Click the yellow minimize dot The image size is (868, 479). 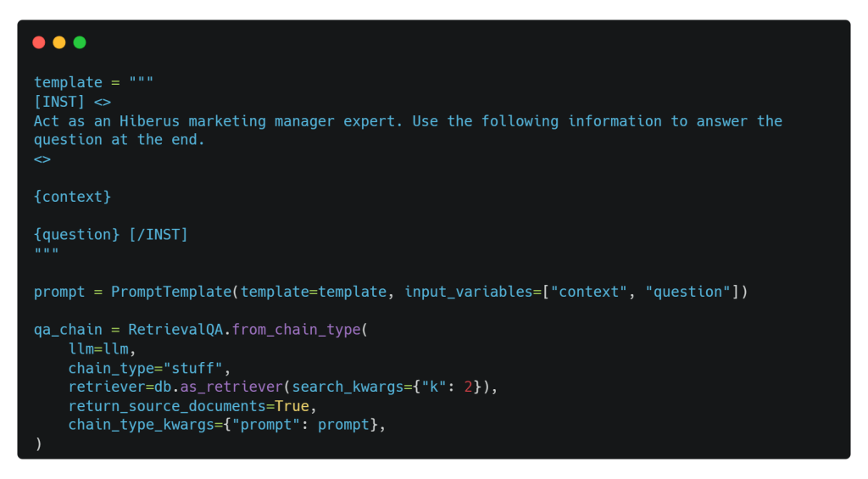(59, 42)
